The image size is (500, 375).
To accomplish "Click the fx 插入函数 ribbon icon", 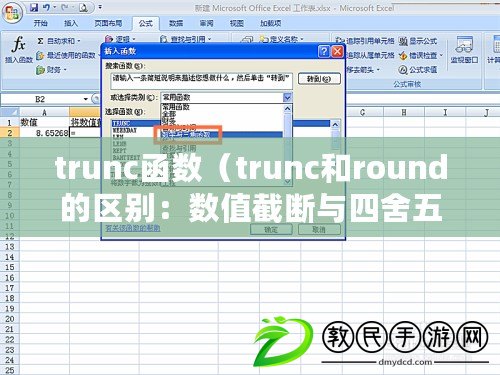I will pos(18,51).
